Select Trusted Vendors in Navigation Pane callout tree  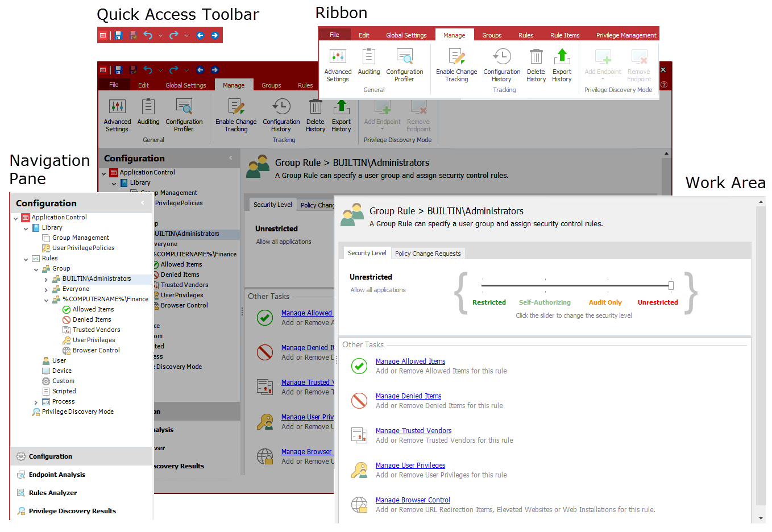pos(97,330)
